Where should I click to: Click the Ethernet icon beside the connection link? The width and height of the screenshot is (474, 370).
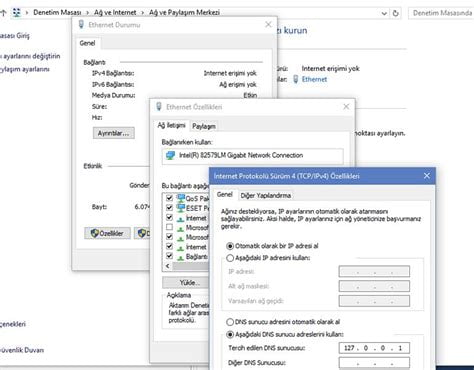296,79
